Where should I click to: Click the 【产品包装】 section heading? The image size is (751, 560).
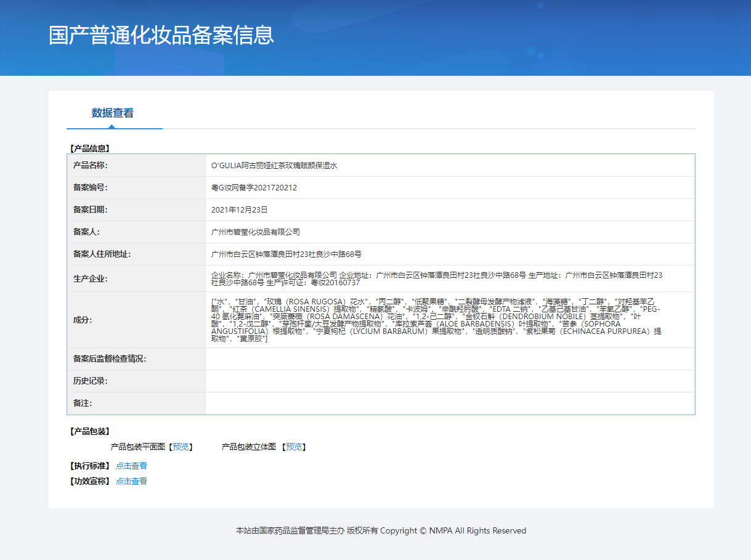[x=90, y=431]
